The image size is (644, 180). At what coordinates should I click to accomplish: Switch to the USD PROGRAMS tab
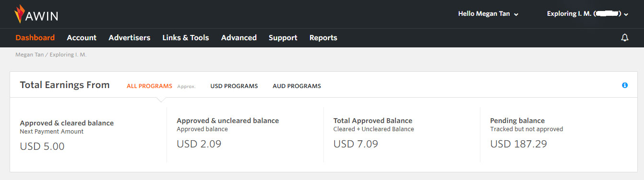234,86
